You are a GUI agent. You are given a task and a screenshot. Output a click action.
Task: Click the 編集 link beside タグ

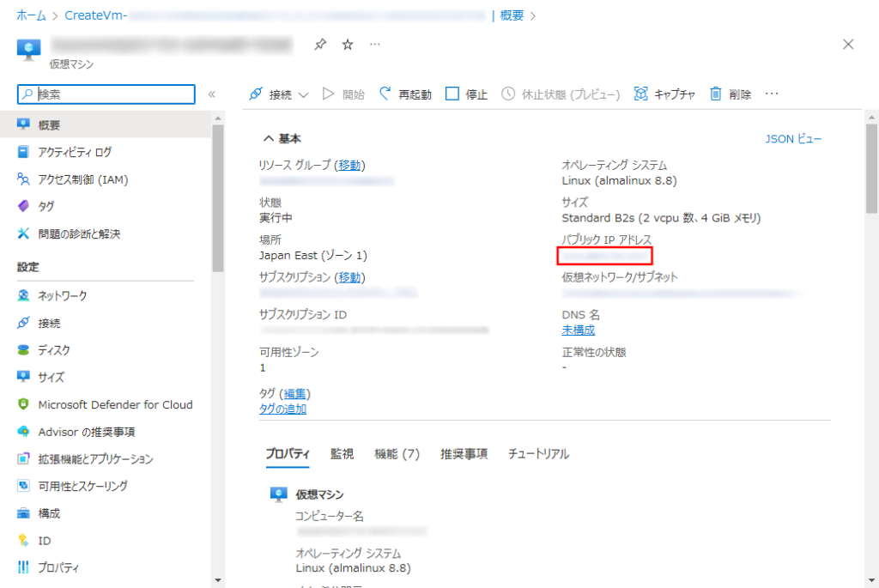point(294,394)
